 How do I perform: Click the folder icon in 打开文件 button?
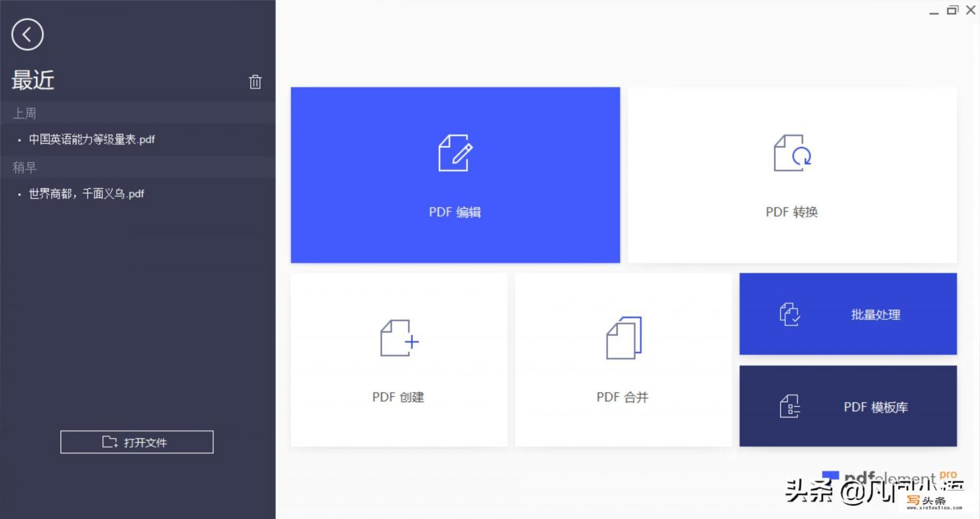tap(109, 442)
